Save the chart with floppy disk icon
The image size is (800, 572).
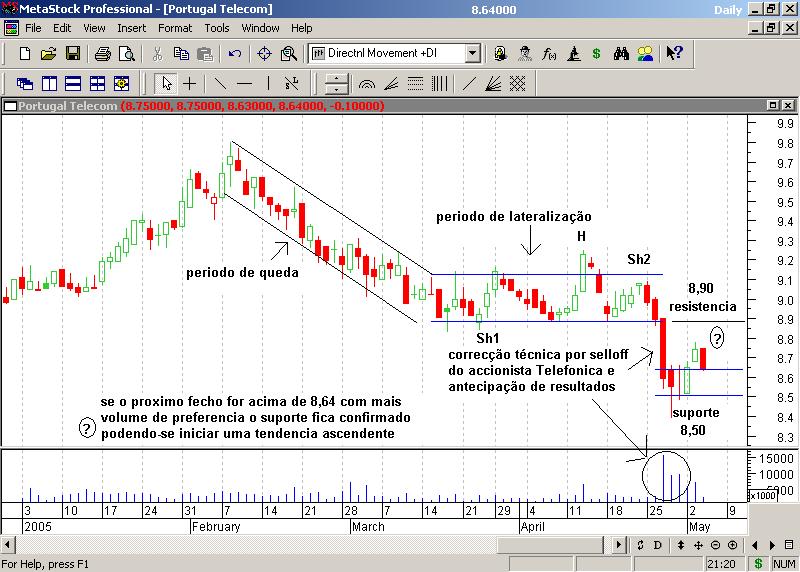[73, 54]
